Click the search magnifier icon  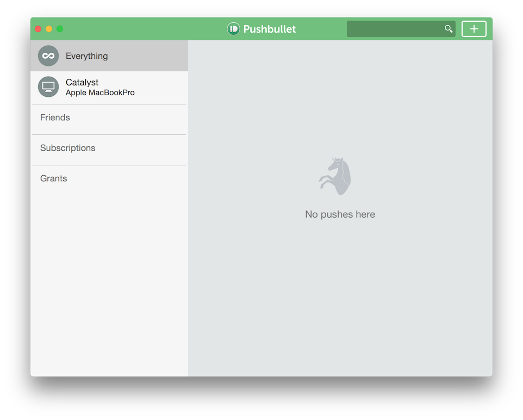tap(449, 29)
